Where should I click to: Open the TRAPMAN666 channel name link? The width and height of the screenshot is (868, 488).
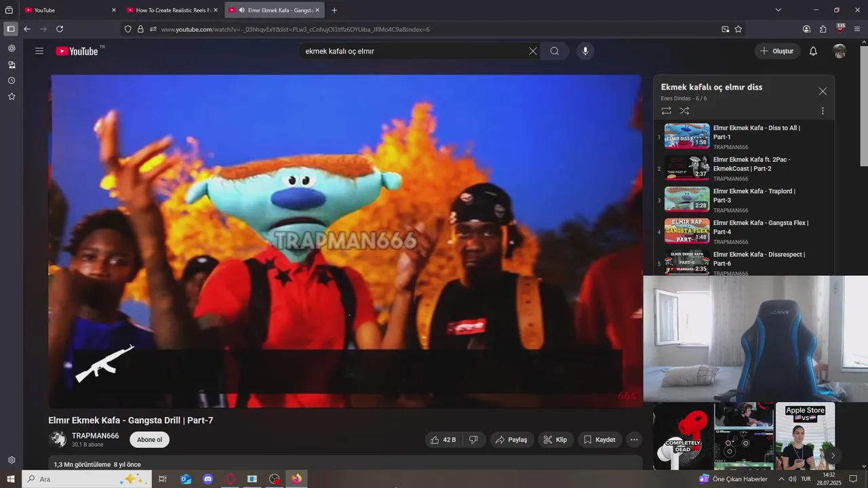pos(95,436)
